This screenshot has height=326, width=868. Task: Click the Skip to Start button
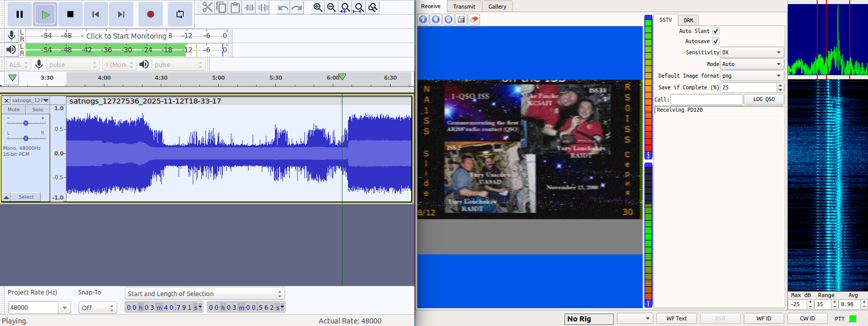point(95,14)
